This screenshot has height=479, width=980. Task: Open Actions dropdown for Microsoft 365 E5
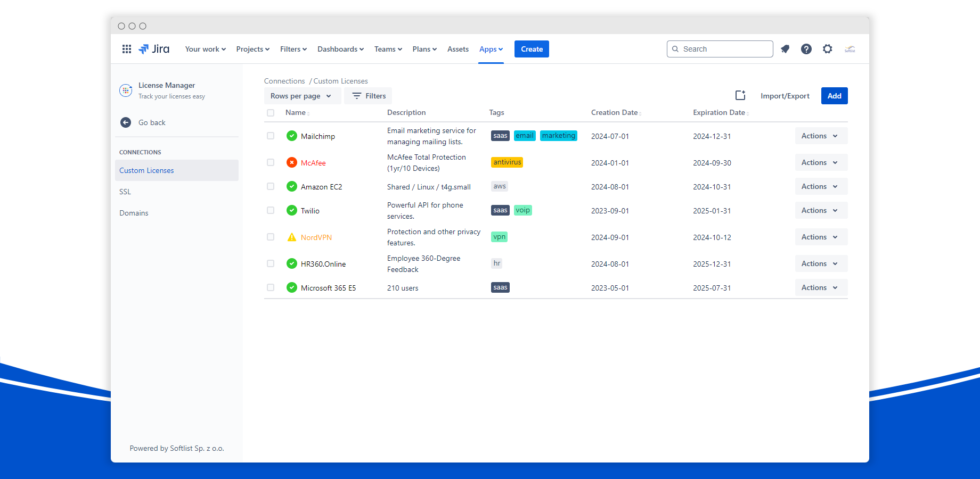(x=821, y=287)
